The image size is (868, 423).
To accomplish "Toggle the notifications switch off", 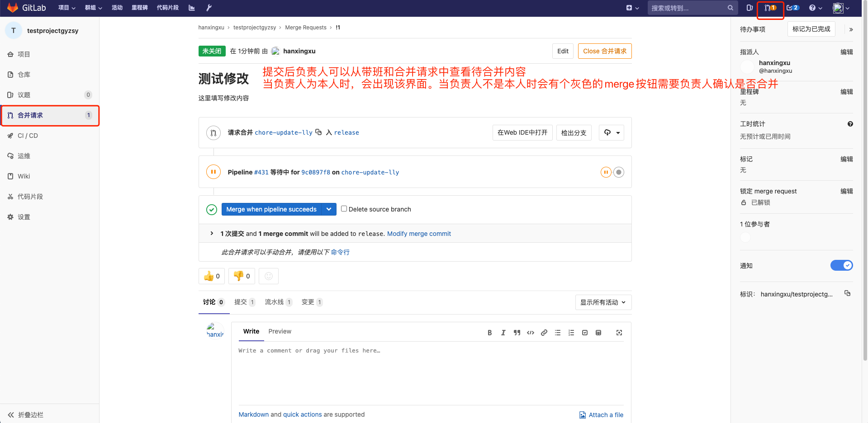I will point(841,265).
